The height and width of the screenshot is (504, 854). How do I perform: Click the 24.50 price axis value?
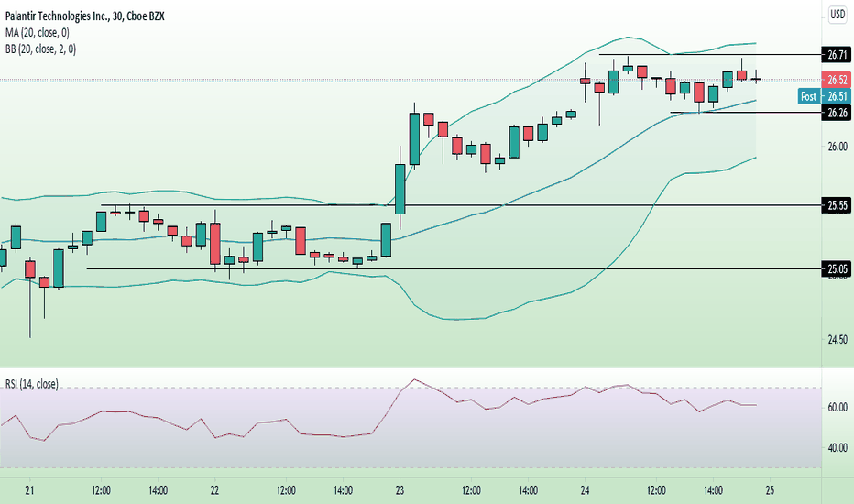tap(838, 339)
